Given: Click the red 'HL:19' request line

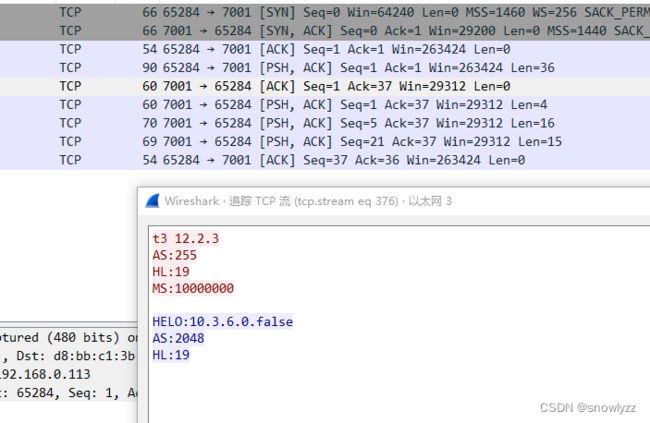Looking at the screenshot, I should (171, 272).
